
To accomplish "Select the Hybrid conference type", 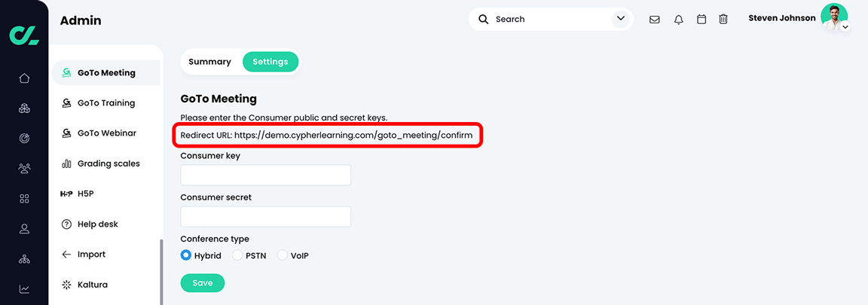I will 186,256.
